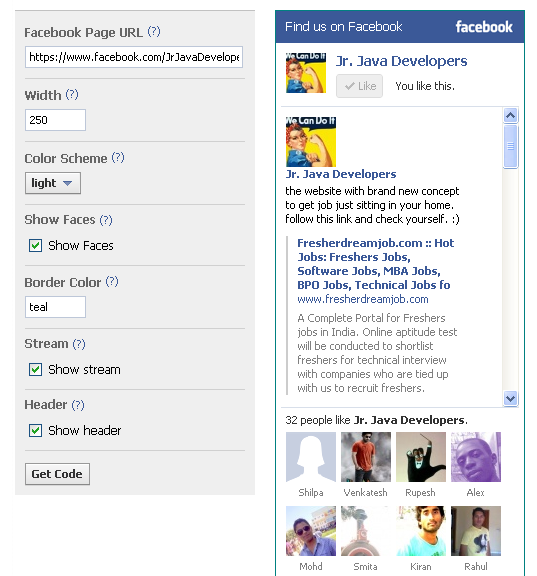Click Alex's profile picture

click(x=476, y=457)
